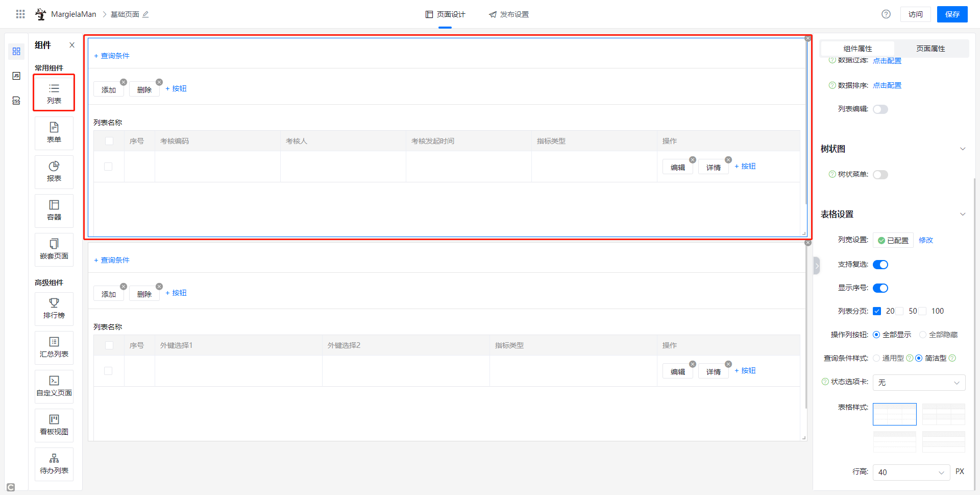
Task: Click help icon beside 数据排序
Action: point(832,85)
